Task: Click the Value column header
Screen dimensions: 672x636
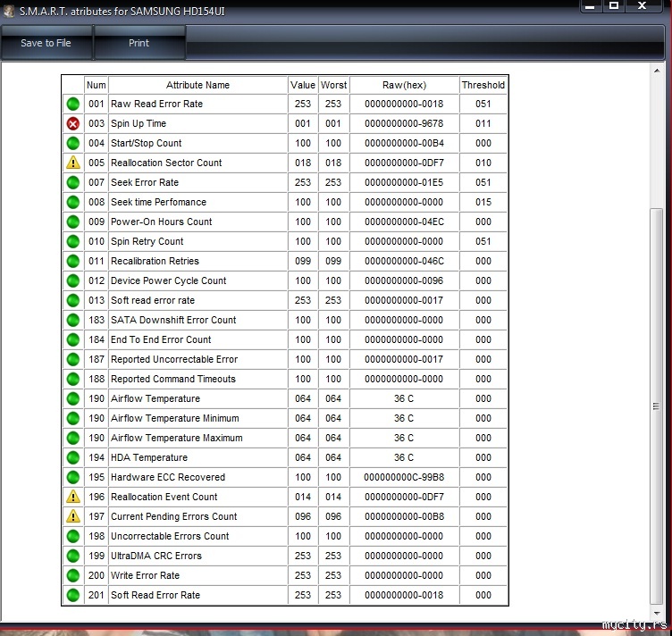Action: [303, 85]
